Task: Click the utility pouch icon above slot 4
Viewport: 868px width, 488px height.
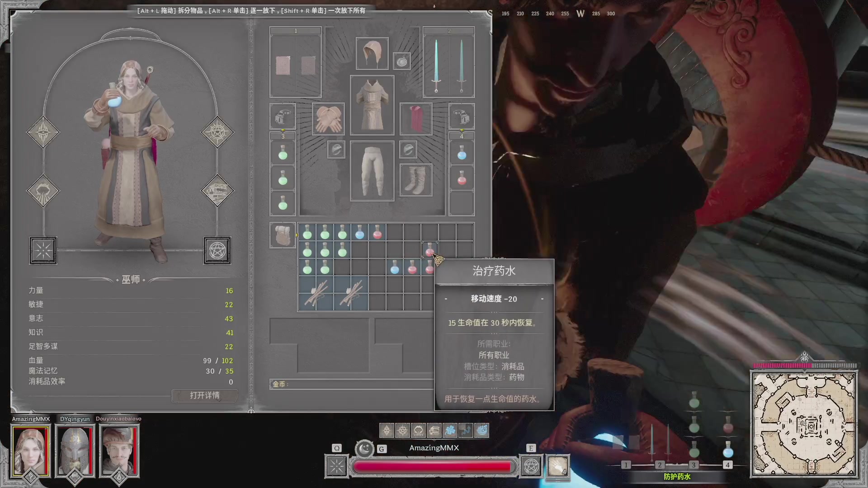Action: pos(462,116)
